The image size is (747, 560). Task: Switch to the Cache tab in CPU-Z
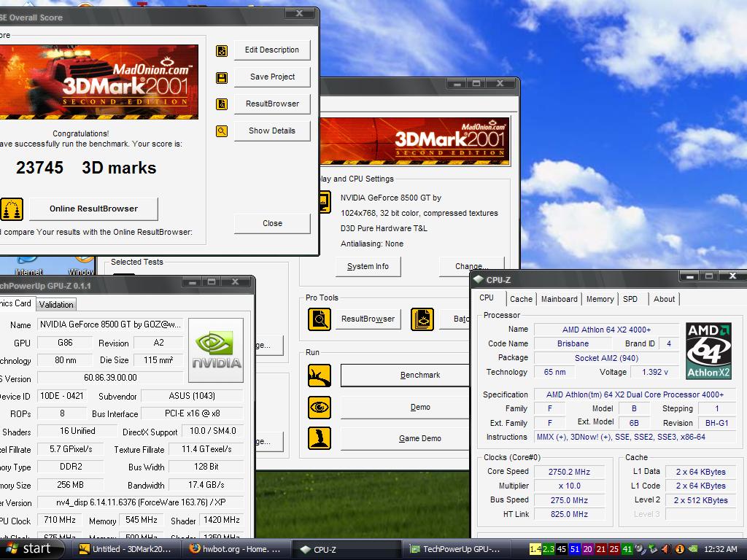click(x=521, y=299)
